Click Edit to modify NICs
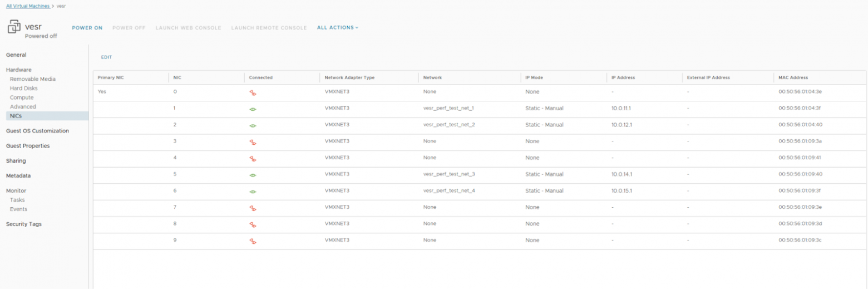Screen dimensions: 868x289 pyautogui.click(x=106, y=57)
